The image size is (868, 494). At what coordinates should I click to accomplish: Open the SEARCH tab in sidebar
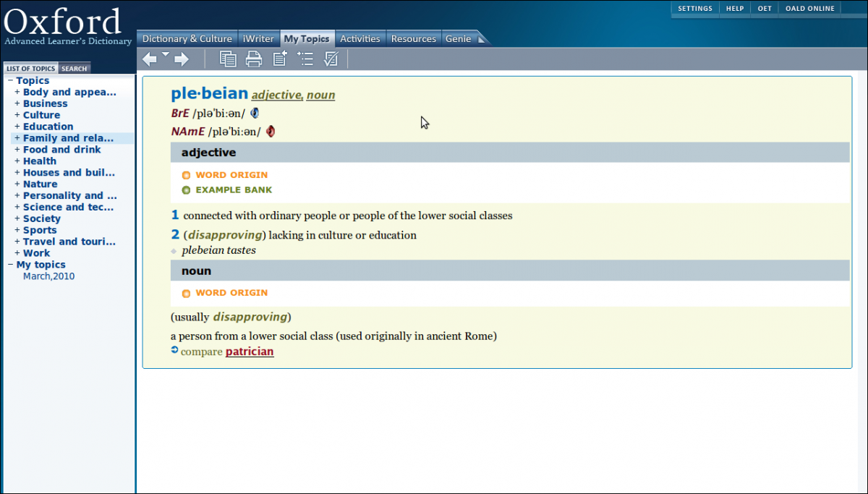[x=74, y=69]
